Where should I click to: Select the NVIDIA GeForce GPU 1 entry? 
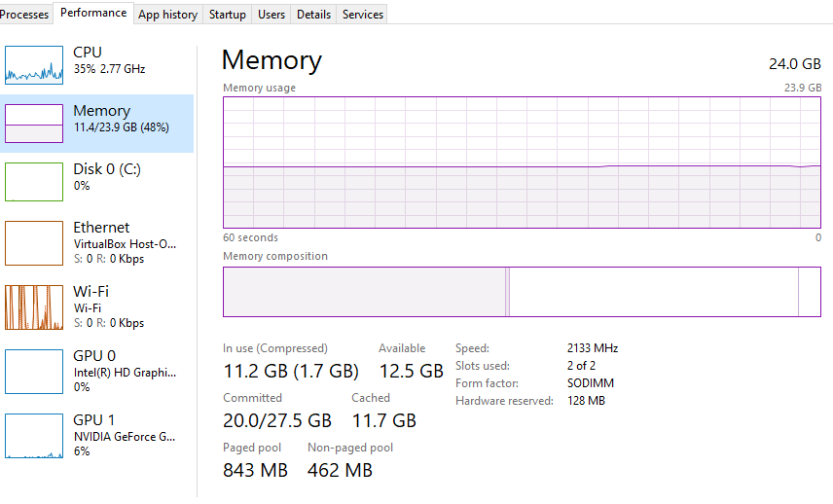tap(125, 437)
